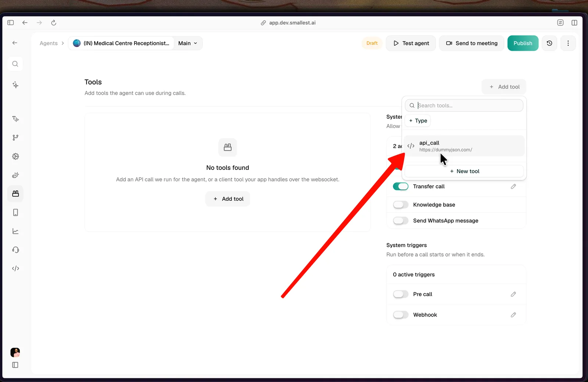Click Add tool in empty state card
This screenshot has width=588, height=382.
228,199
